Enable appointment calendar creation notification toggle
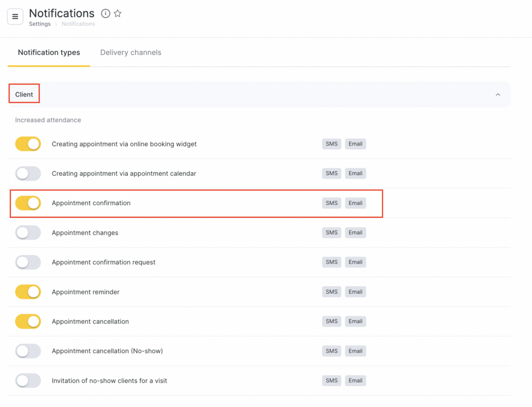Screen dimensions: 532x407 tap(28, 173)
